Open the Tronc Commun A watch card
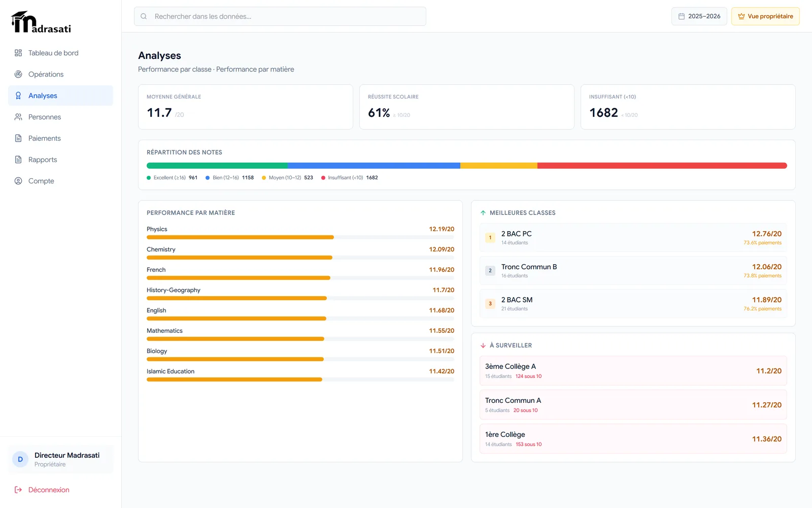The width and height of the screenshot is (812, 508). click(x=633, y=405)
